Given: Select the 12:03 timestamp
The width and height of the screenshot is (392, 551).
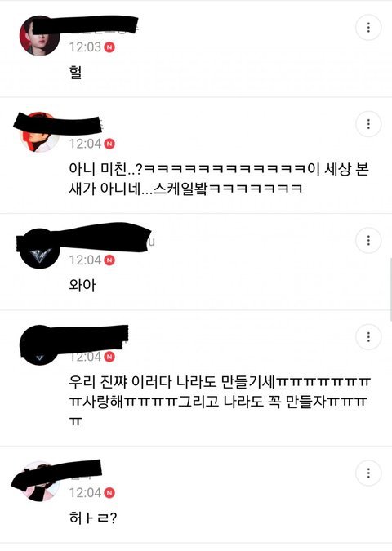Looking at the screenshot, I should pos(85,47).
